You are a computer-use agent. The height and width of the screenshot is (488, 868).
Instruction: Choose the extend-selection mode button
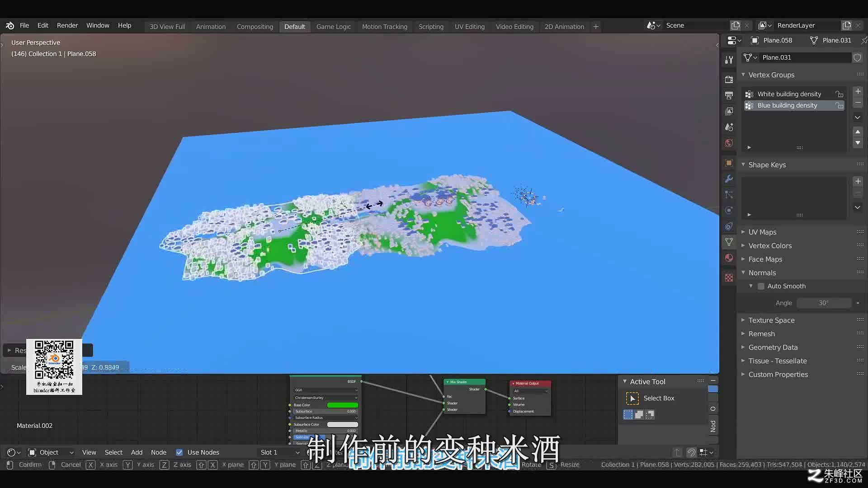[x=639, y=414]
